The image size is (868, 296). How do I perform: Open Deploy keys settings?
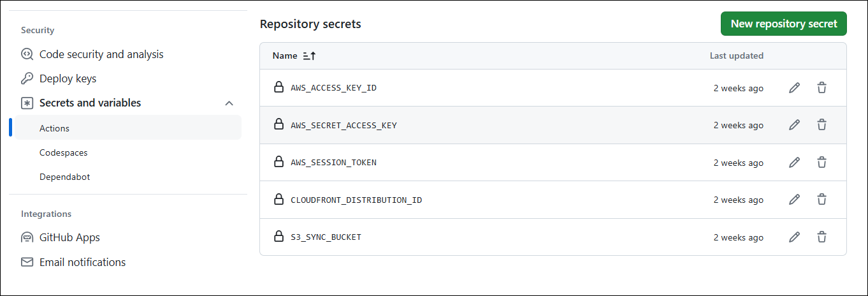coord(68,79)
